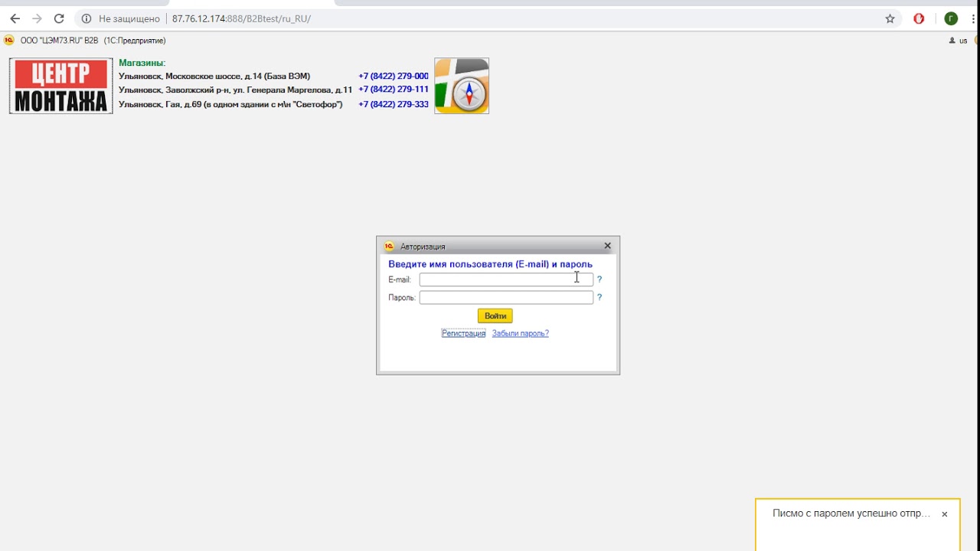The width and height of the screenshot is (980, 551).
Task: Click the 'ООО ЦЭМ73.RU B2B' title text
Action: pos(60,41)
